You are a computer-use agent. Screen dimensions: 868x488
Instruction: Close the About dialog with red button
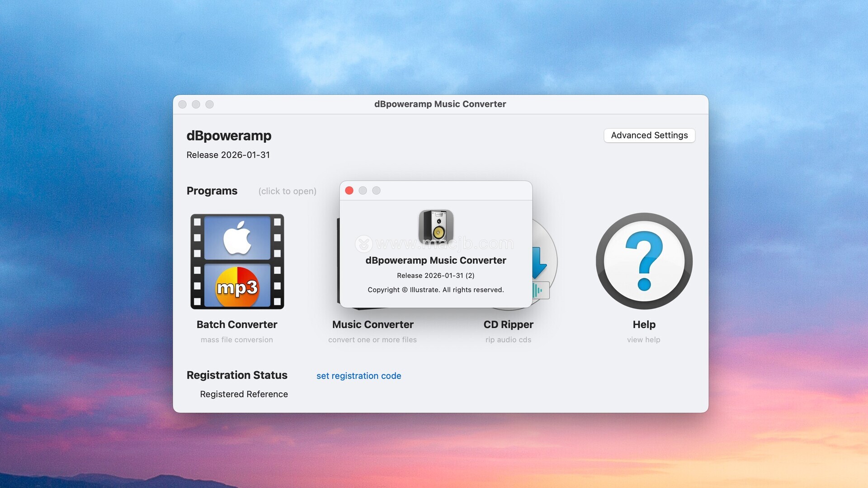[x=349, y=191]
